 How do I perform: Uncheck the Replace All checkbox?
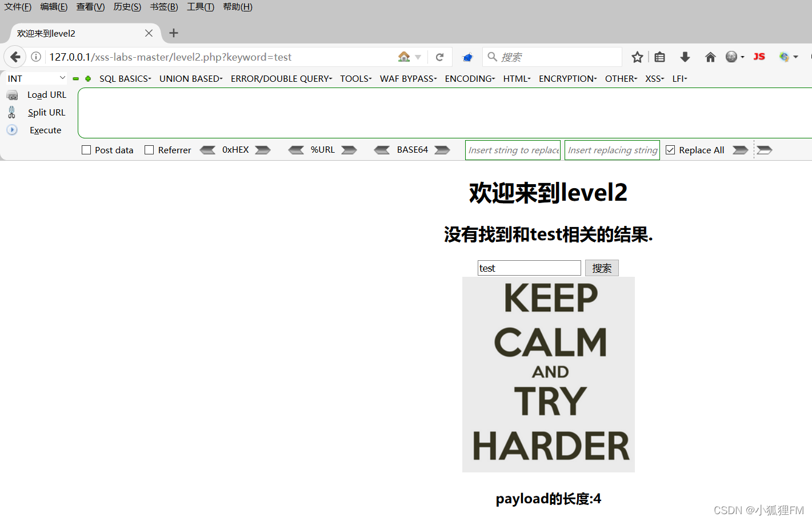pos(670,150)
